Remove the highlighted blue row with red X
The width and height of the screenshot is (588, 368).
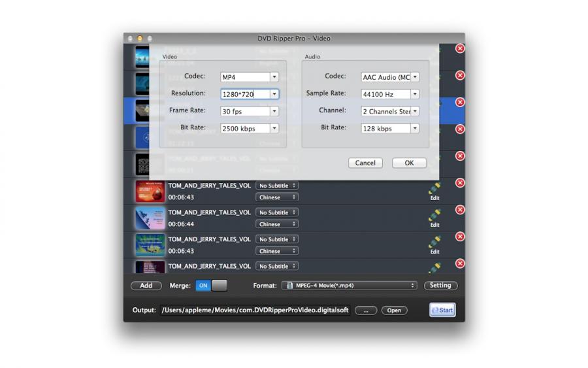pos(460,102)
